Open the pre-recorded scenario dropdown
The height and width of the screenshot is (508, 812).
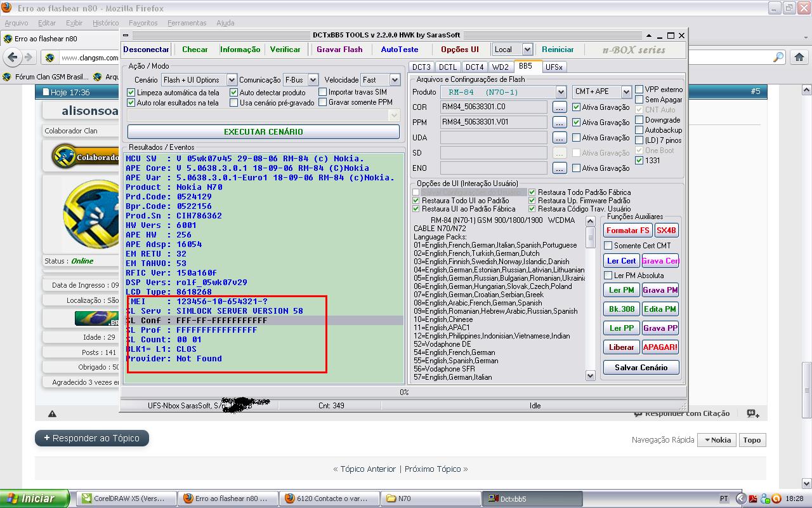(x=263, y=116)
